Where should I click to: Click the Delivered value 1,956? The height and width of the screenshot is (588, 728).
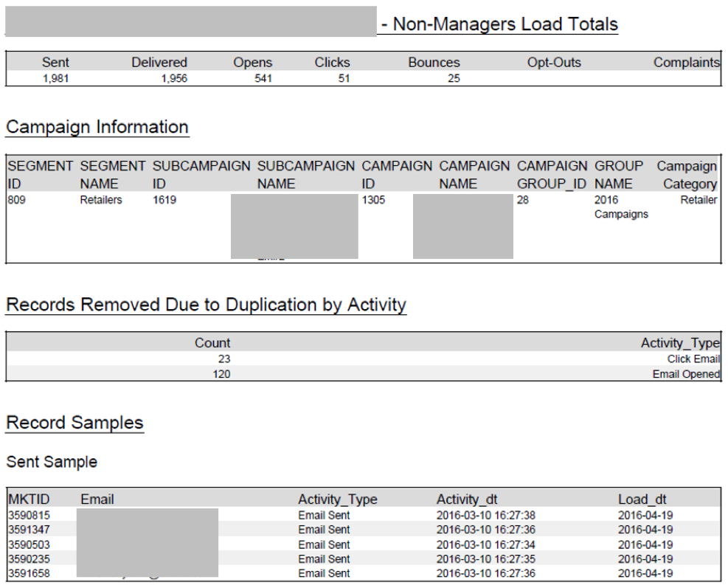click(x=174, y=78)
